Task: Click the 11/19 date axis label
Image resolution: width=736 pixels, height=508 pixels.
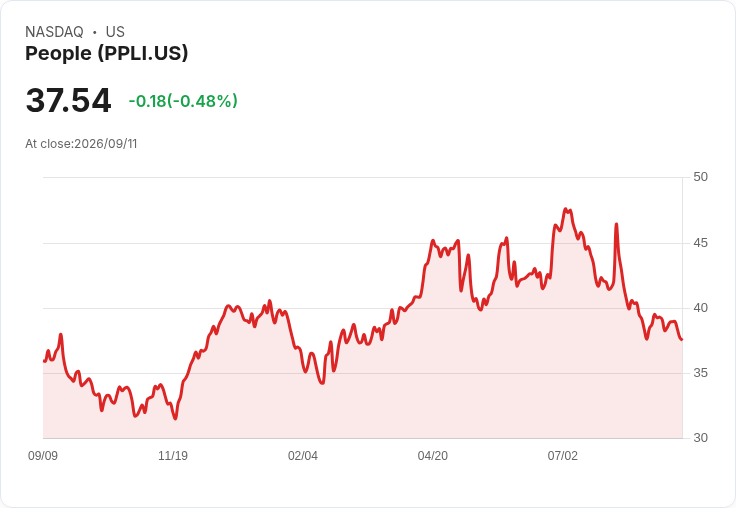Action: (x=173, y=456)
